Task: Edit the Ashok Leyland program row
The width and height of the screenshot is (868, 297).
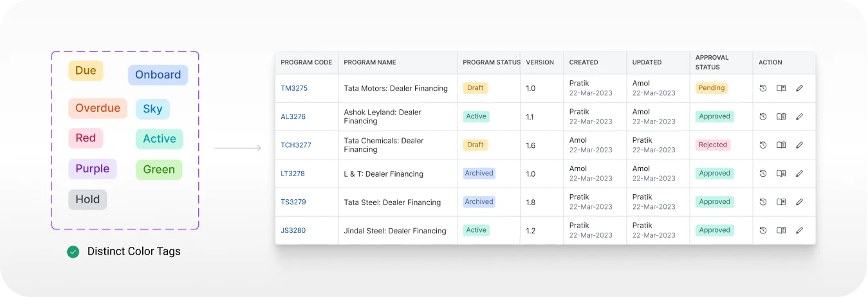Action: click(800, 116)
